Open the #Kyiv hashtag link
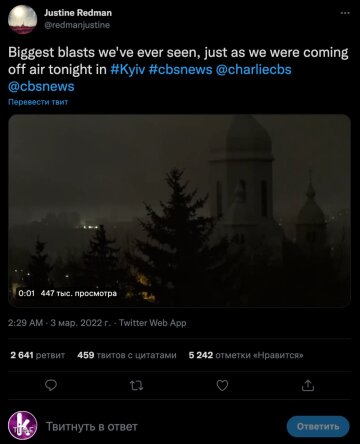 tap(128, 70)
